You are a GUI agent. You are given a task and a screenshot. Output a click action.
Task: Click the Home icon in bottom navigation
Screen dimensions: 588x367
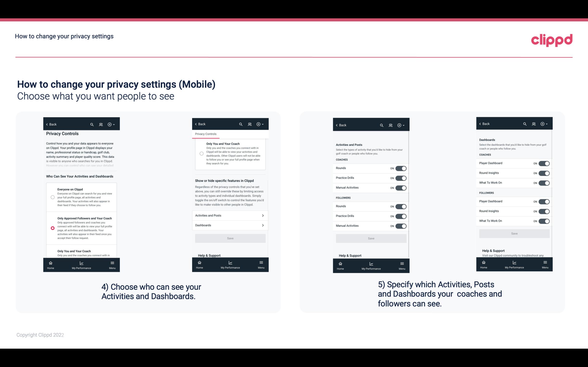click(50, 263)
